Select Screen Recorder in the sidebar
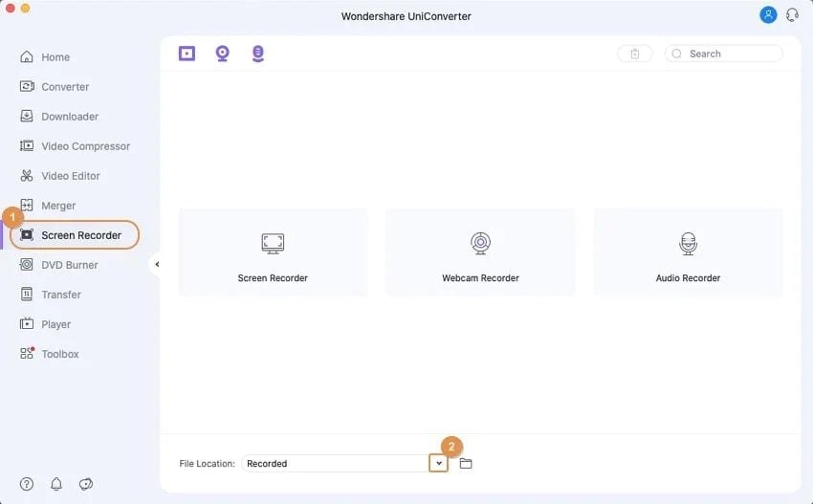Image resolution: width=813 pixels, height=504 pixels. [x=75, y=235]
